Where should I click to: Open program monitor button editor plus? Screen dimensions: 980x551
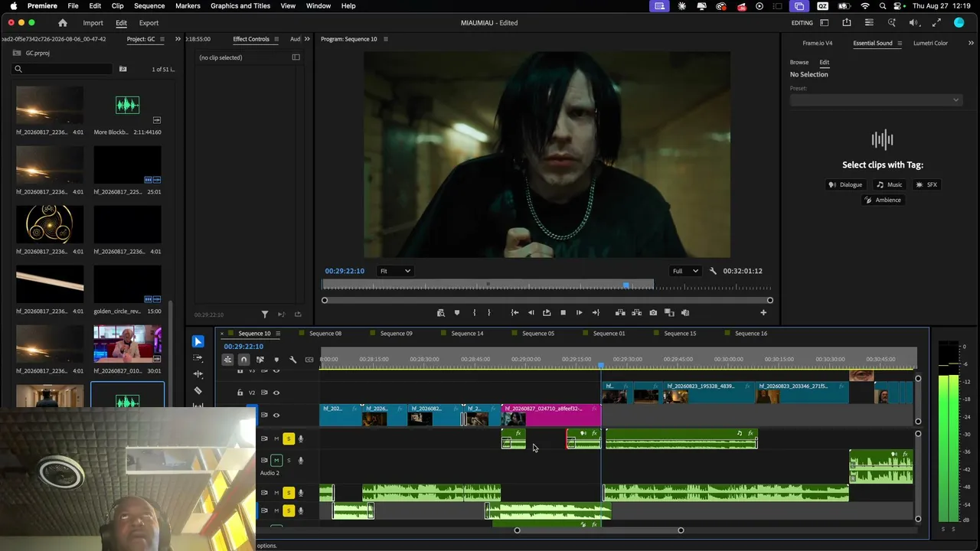point(763,312)
